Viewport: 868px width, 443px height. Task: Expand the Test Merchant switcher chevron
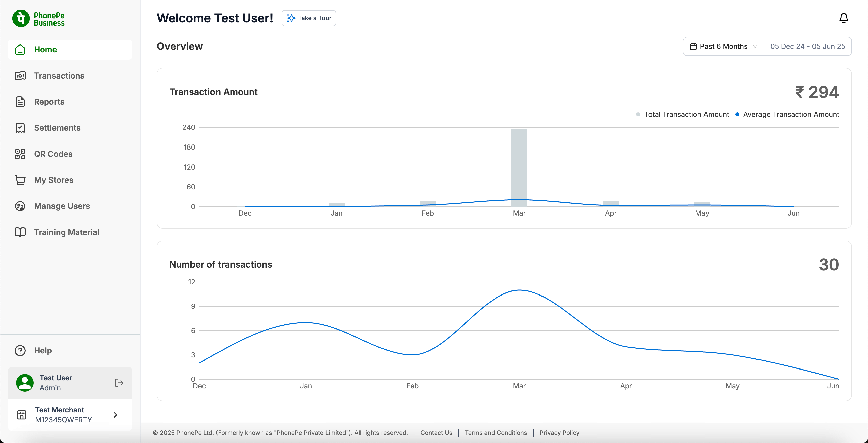click(x=116, y=415)
